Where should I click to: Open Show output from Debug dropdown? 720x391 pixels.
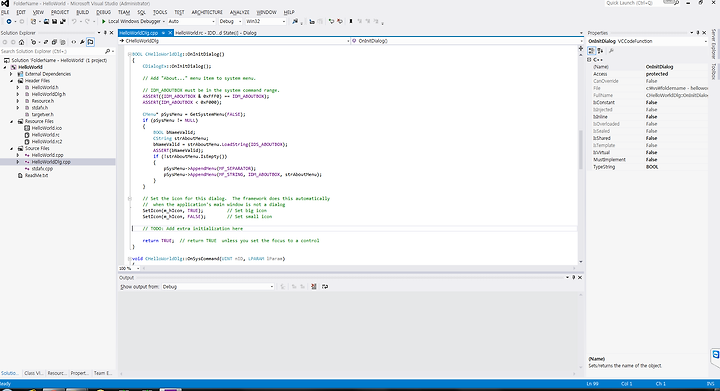coord(218,287)
